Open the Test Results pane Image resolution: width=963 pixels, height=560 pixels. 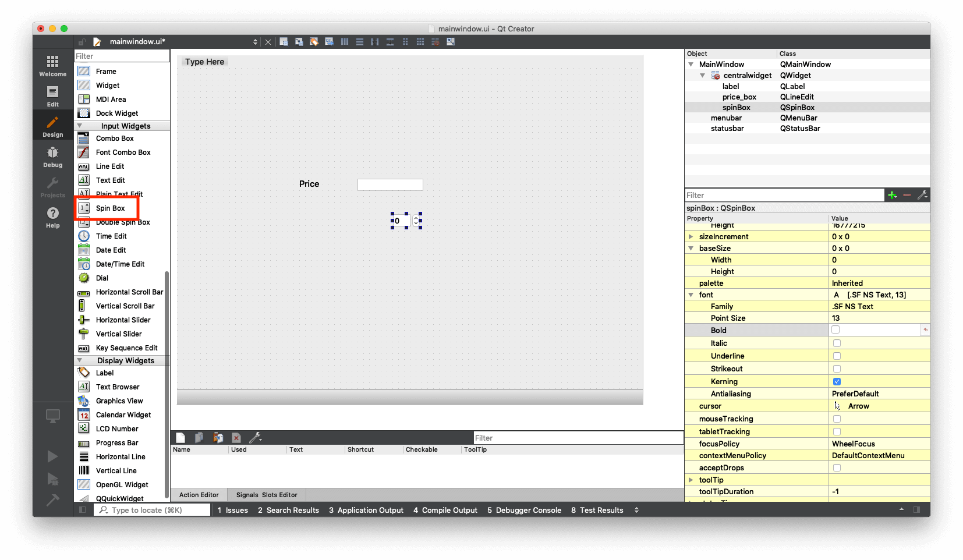[x=597, y=511]
